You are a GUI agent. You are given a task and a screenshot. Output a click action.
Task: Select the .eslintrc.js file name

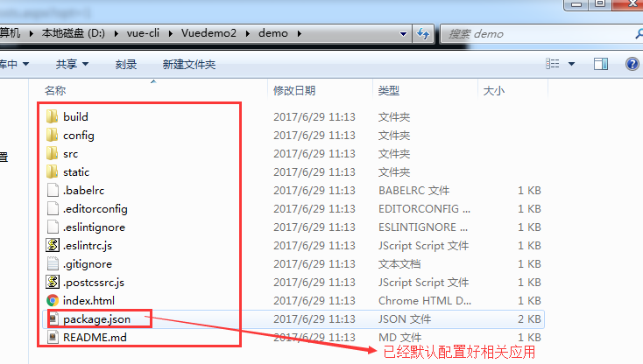pyautogui.click(x=88, y=246)
